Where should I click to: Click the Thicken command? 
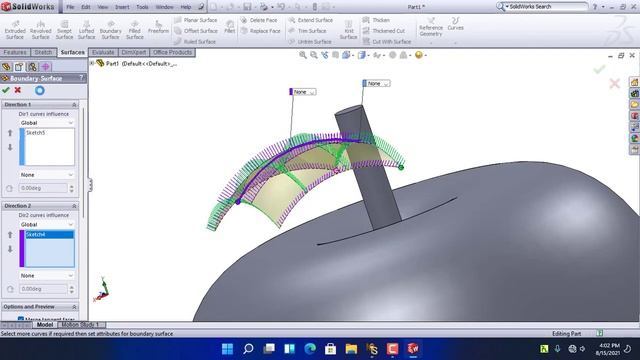(376, 20)
